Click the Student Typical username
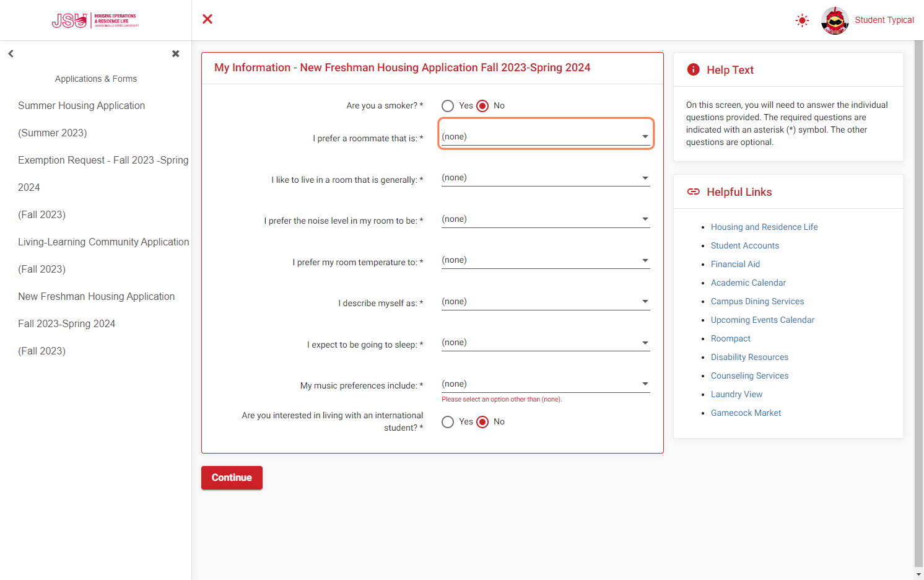This screenshot has height=580, width=924. [x=884, y=20]
